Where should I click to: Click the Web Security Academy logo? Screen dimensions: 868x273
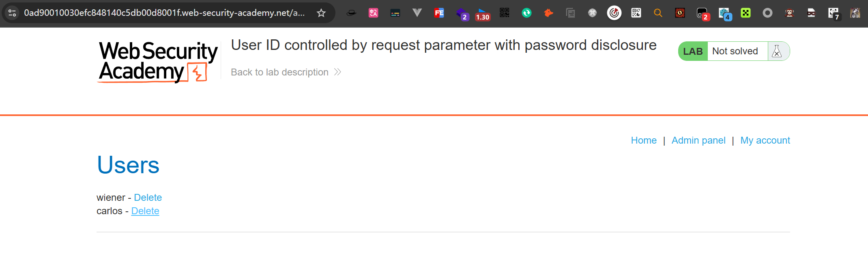pos(157,62)
